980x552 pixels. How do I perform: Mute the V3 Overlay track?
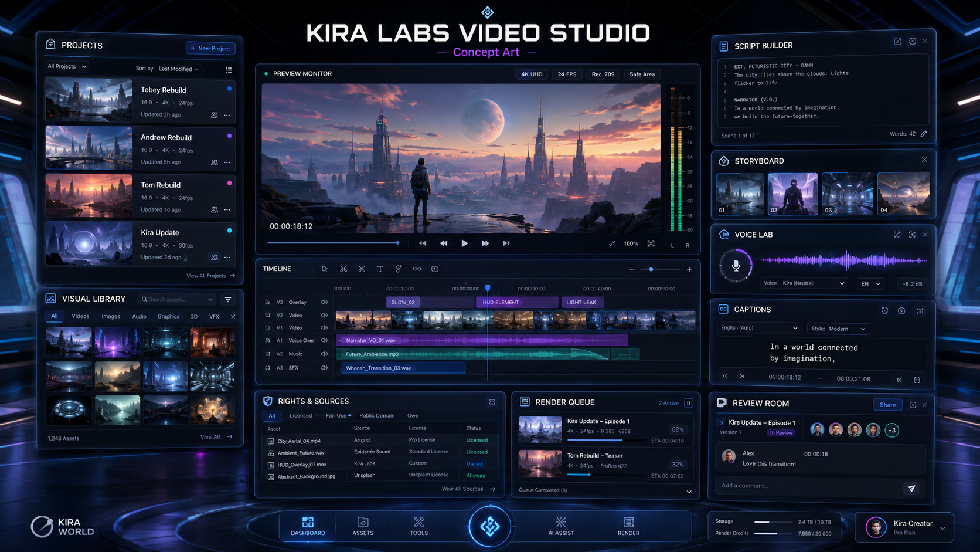click(x=324, y=302)
